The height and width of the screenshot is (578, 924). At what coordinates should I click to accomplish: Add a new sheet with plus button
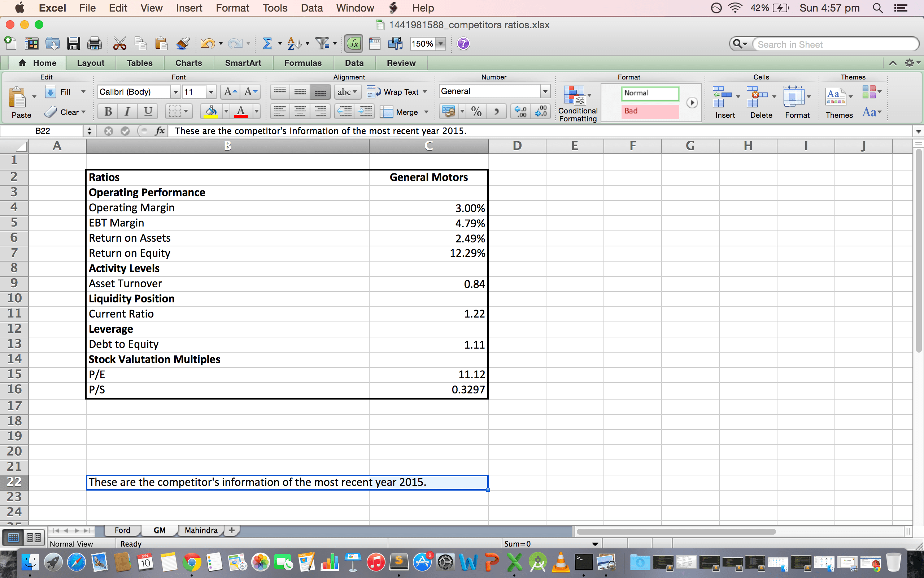[231, 530]
